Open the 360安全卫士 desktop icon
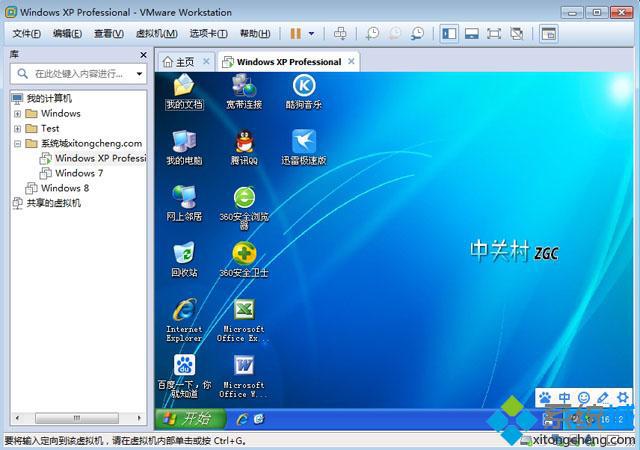The image size is (640, 450). tap(244, 260)
